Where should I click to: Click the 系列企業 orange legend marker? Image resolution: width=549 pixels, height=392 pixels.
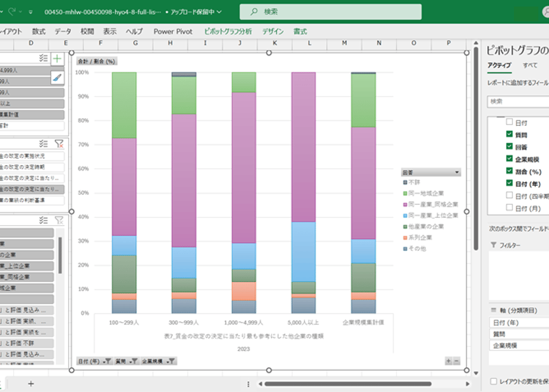click(405, 238)
